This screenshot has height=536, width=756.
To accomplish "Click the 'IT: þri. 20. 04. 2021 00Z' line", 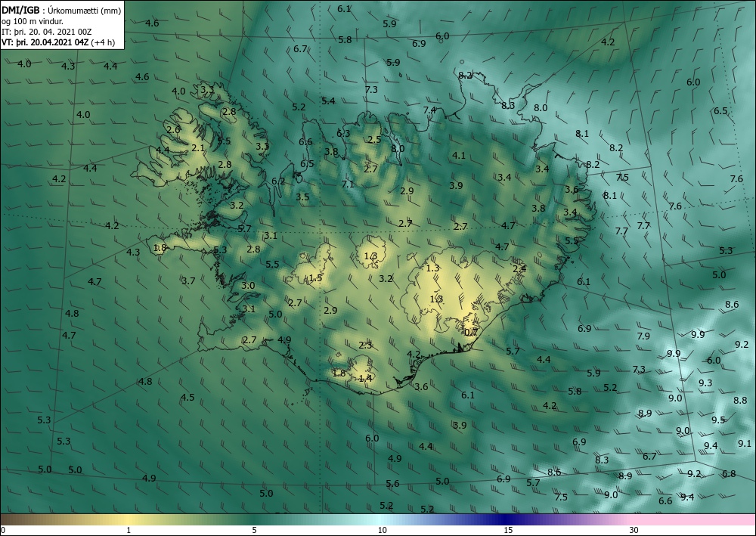I will pyautogui.click(x=46, y=32).
